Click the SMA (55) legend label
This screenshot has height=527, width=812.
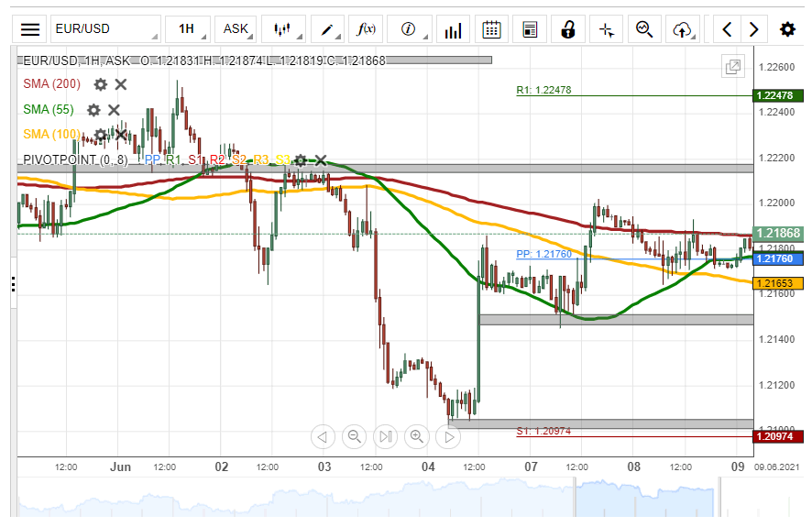click(x=49, y=109)
